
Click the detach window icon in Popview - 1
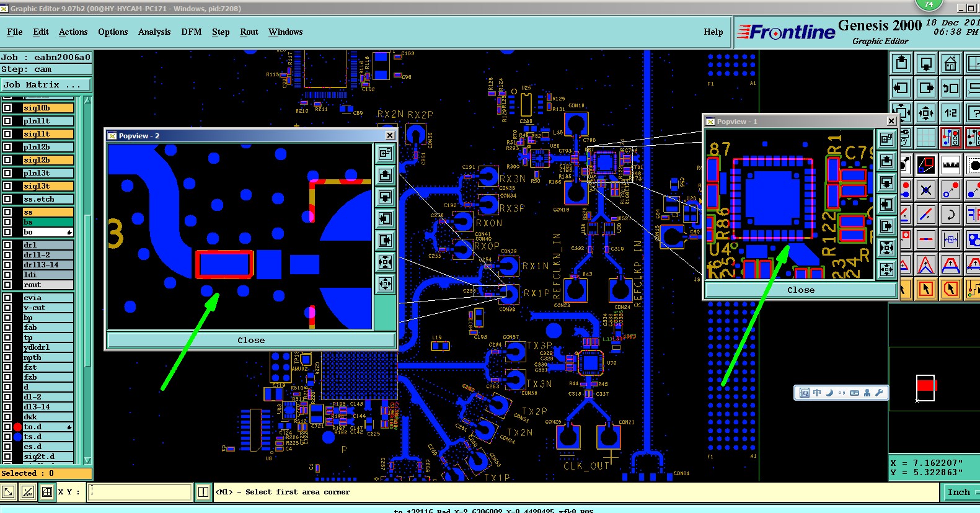[886, 139]
